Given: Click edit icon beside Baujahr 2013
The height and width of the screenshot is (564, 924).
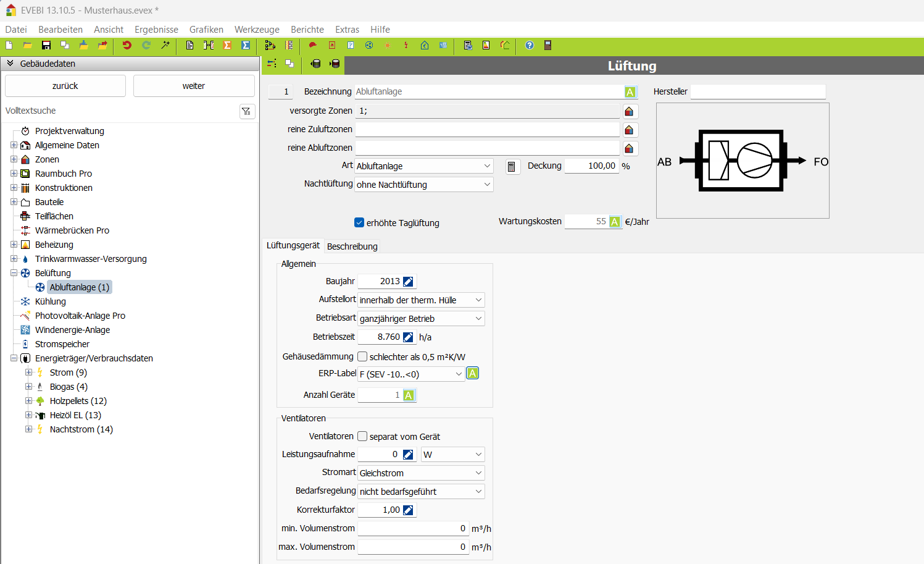Looking at the screenshot, I should click(408, 282).
